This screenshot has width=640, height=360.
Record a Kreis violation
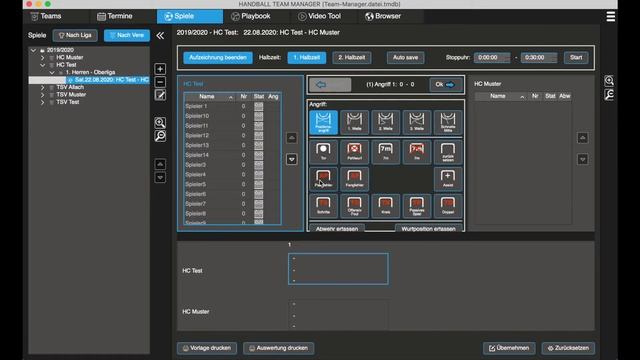click(x=385, y=206)
